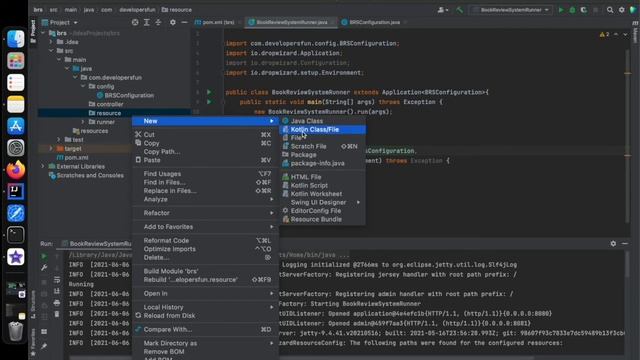Click 'resource' breadcrumb in navigation bar

176,10
